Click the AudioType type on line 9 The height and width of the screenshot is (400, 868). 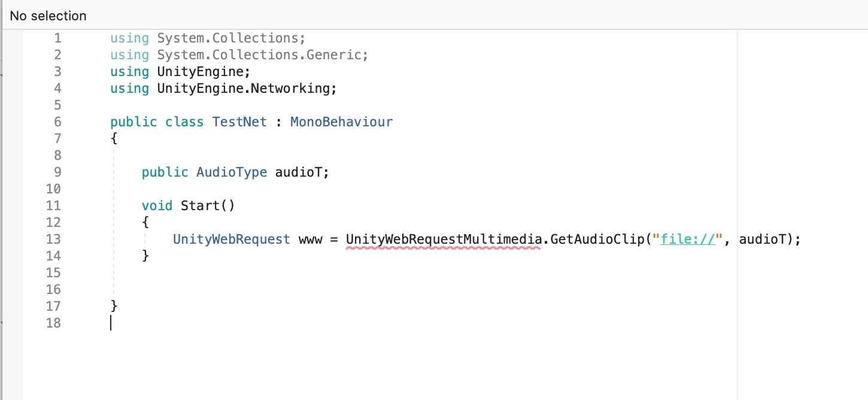click(x=232, y=172)
